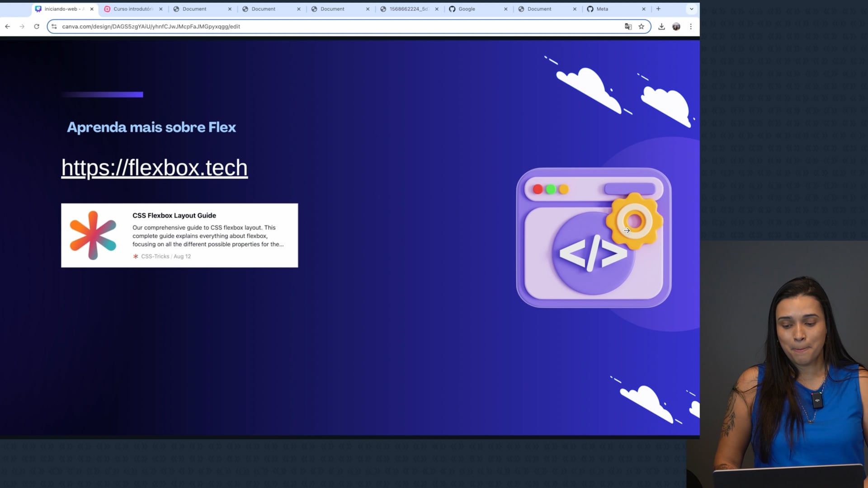The height and width of the screenshot is (488, 868).
Task: Open the translate page icon
Action: tap(628, 27)
